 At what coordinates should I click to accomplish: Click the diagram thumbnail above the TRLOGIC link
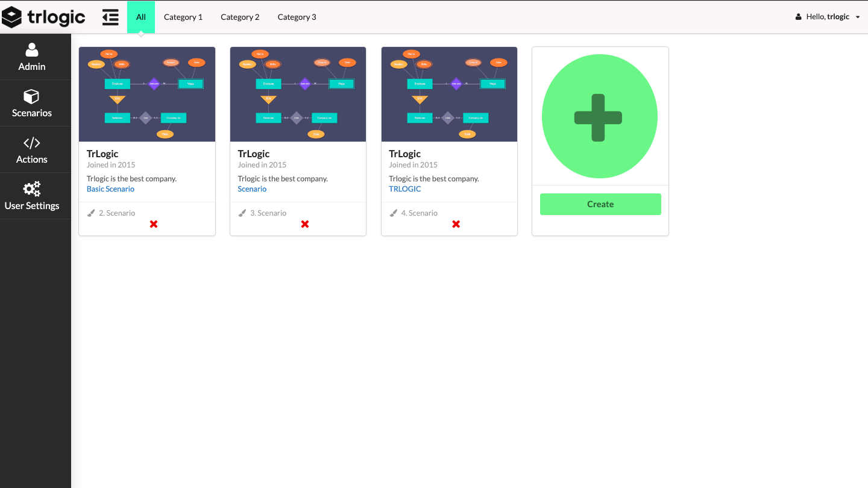coord(450,94)
